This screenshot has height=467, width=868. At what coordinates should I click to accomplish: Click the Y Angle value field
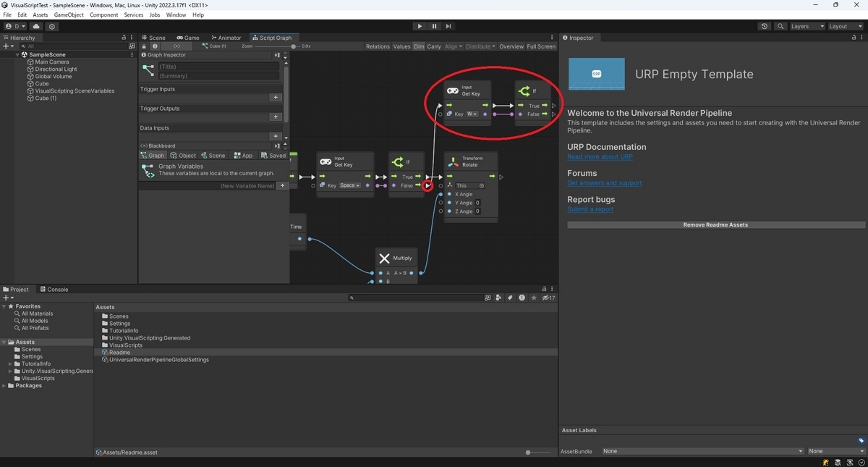pos(477,203)
